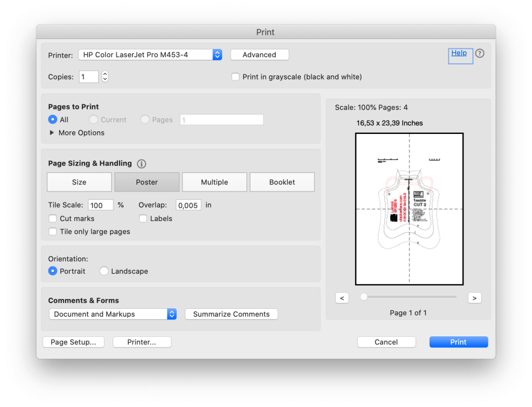The image size is (532, 407).
Task: Click the Tile Scale input field
Action: click(100, 205)
